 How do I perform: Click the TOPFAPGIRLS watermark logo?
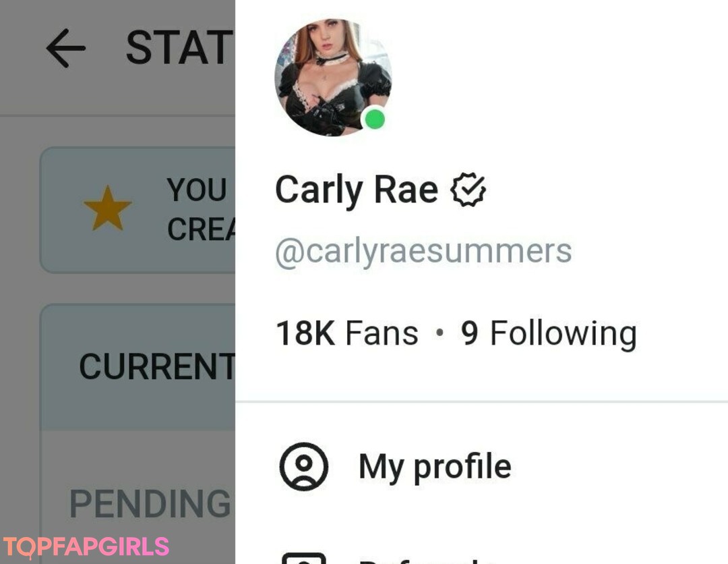click(86, 547)
